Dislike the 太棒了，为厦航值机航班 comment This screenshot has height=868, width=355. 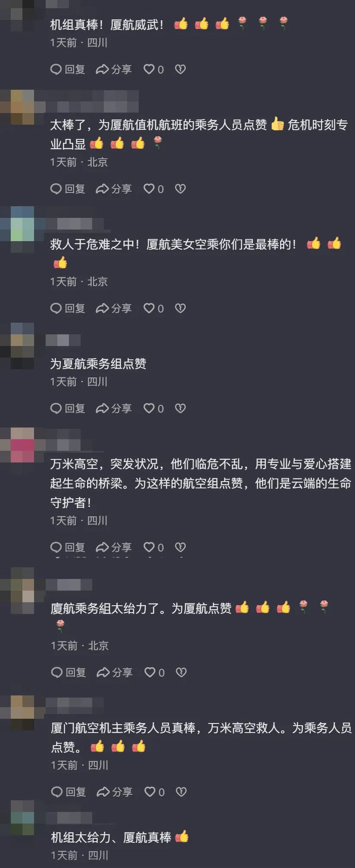tap(180, 189)
